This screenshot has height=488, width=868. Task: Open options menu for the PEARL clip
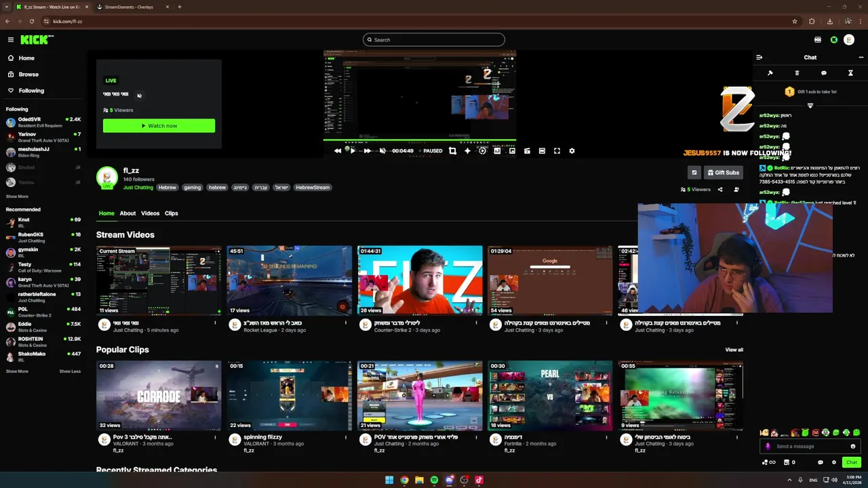[606, 438]
